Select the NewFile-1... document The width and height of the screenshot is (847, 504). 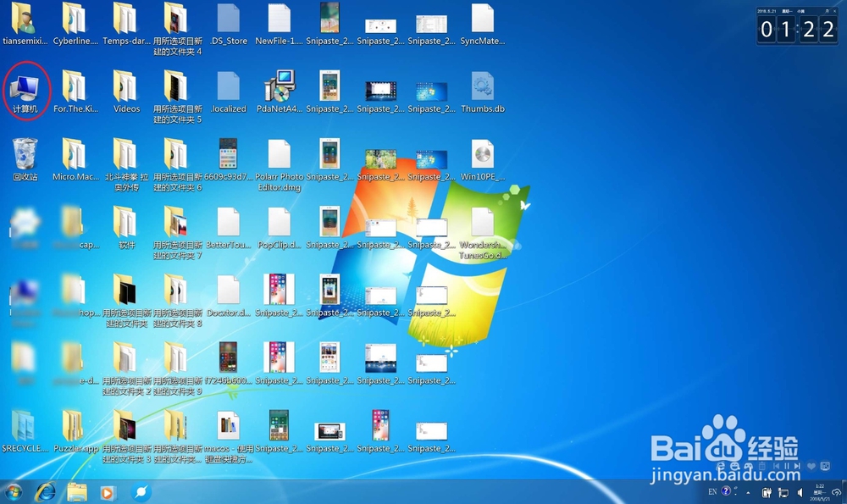click(x=280, y=24)
